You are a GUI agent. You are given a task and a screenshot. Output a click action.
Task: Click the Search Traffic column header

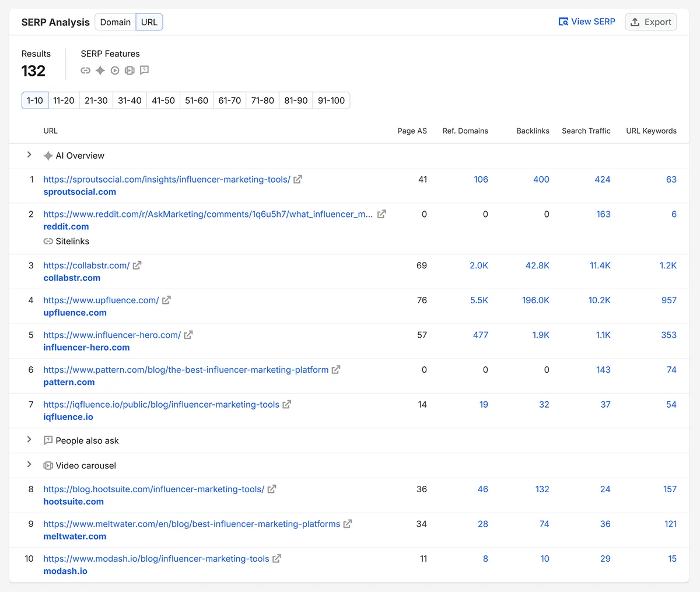click(x=586, y=131)
